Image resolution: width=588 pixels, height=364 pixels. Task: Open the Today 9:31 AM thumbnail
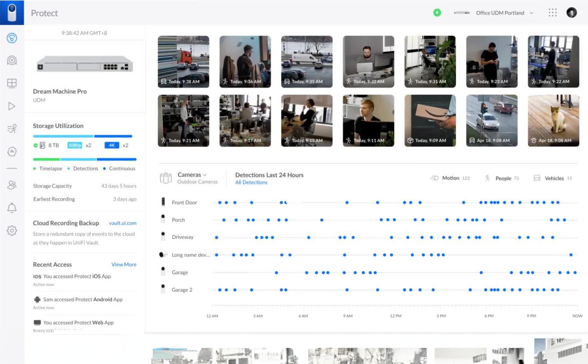tap(430, 61)
